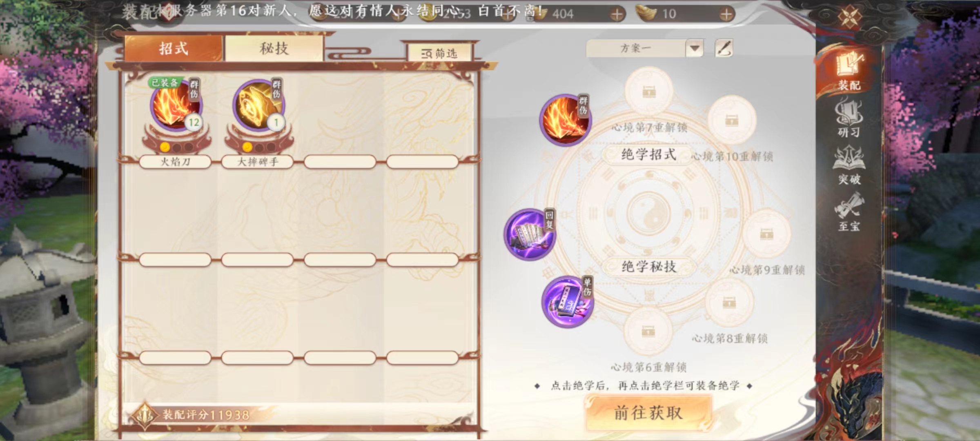Open the 装配 sidebar icon

849,72
